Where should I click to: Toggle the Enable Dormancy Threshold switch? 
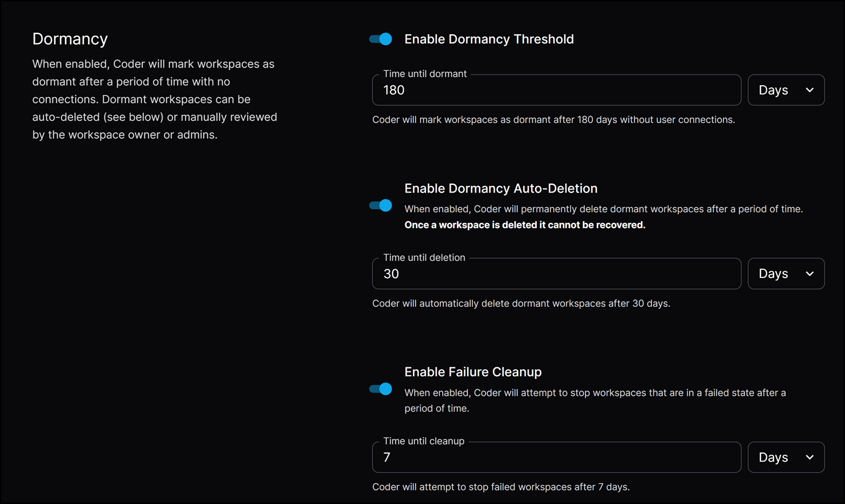(x=381, y=39)
